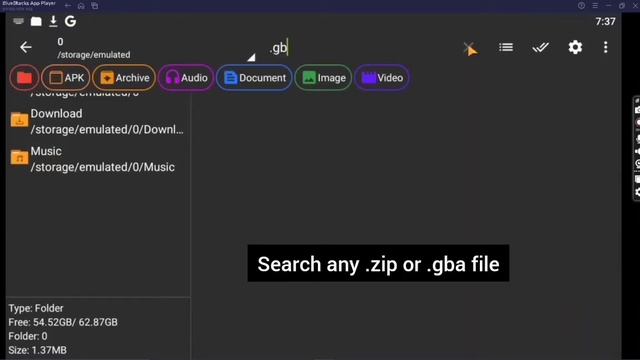The height and width of the screenshot is (360, 640).
Task: Select all with double-check icon
Action: [x=540, y=48]
